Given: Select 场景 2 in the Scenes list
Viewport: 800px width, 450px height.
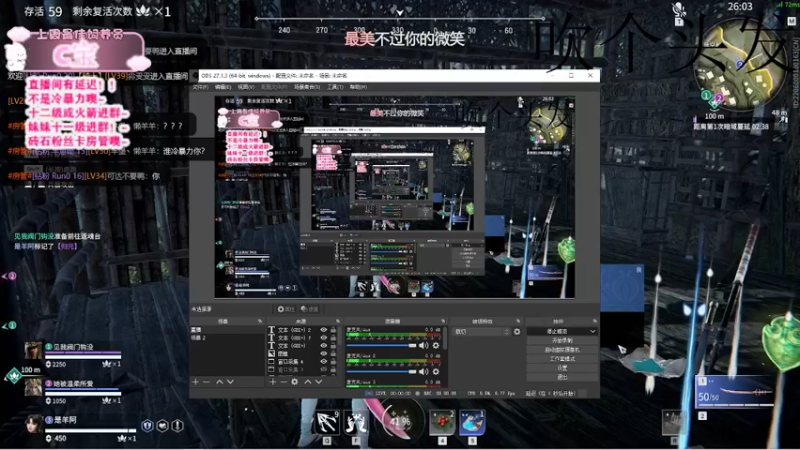Looking at the screenshot, I should point(227,338).
